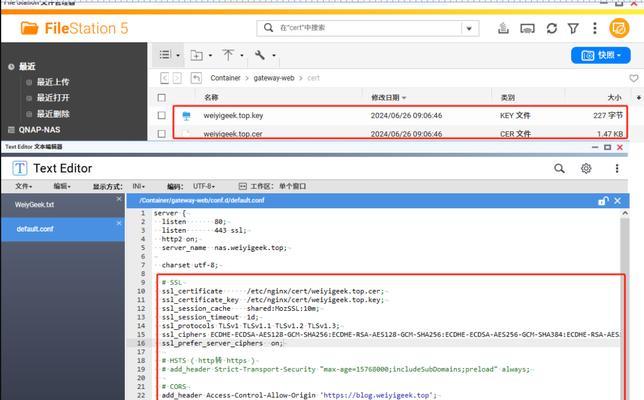Image resolution: width=644 pixels, height=400 pixels.
Task: Switch to the WeiyGeek.txt tab
Action: pyautogui.click(x=62, y=205)
